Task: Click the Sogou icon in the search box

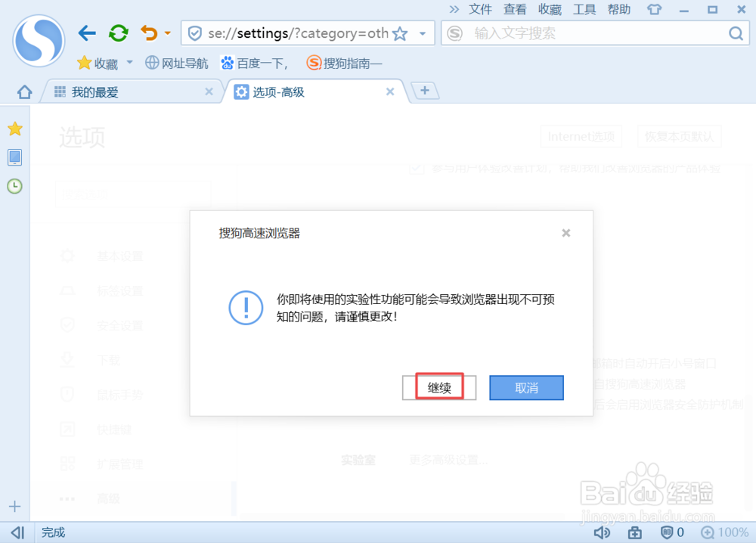Action: (x=454, y=33)
